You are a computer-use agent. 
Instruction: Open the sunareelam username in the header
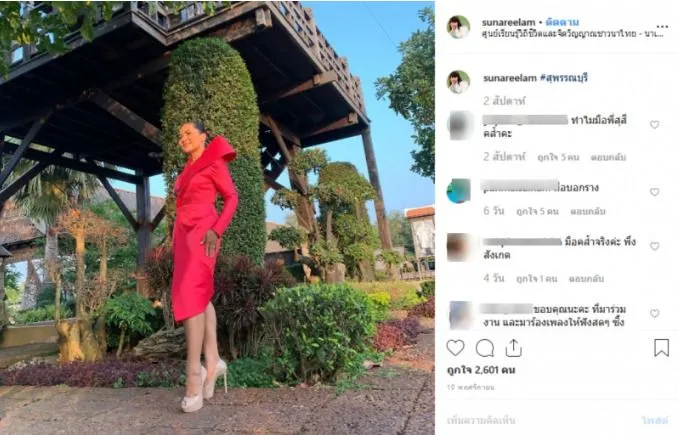508,22
